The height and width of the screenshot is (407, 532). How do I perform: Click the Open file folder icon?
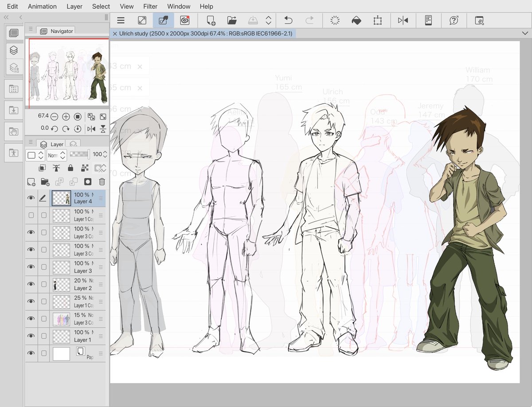tap(232, 20)
